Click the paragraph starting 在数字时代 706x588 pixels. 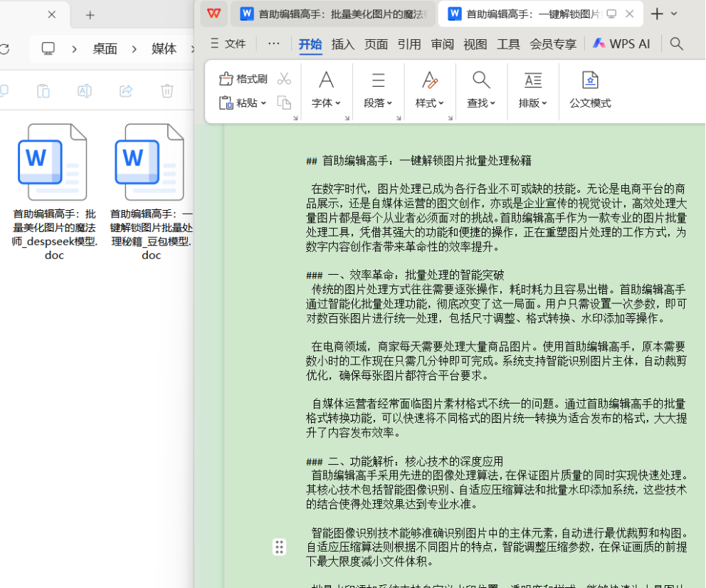496,217
